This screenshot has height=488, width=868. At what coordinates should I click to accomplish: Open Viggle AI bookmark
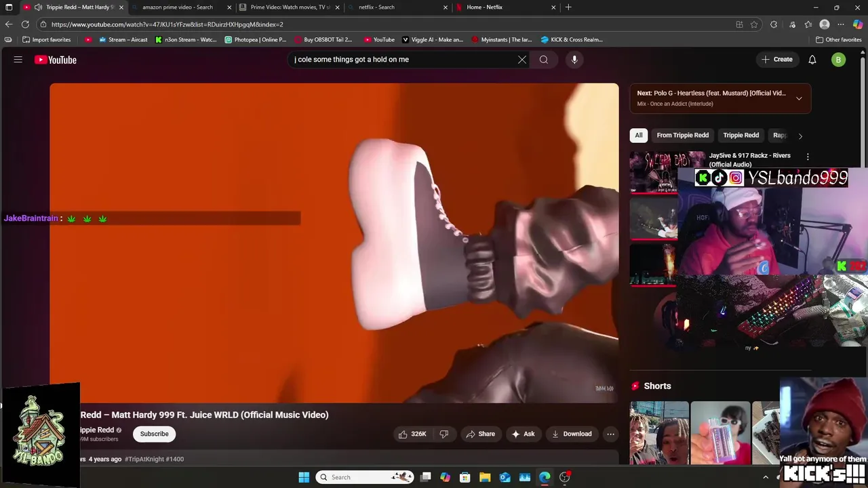tap(433, 39)
